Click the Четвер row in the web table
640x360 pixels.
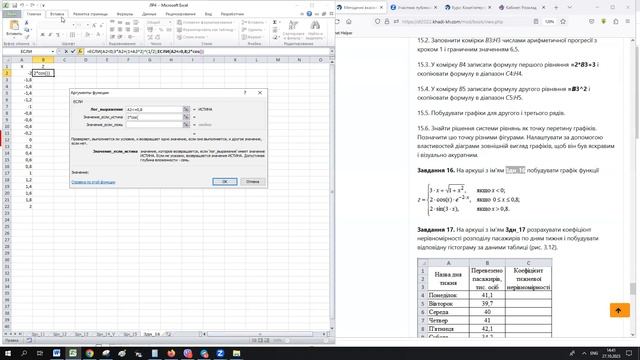[484, 320]
